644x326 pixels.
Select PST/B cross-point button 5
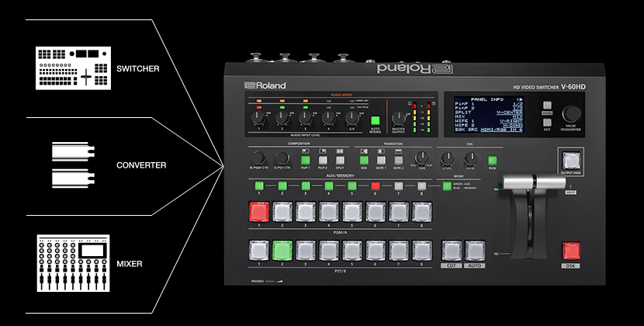click(x=352, y=251)
